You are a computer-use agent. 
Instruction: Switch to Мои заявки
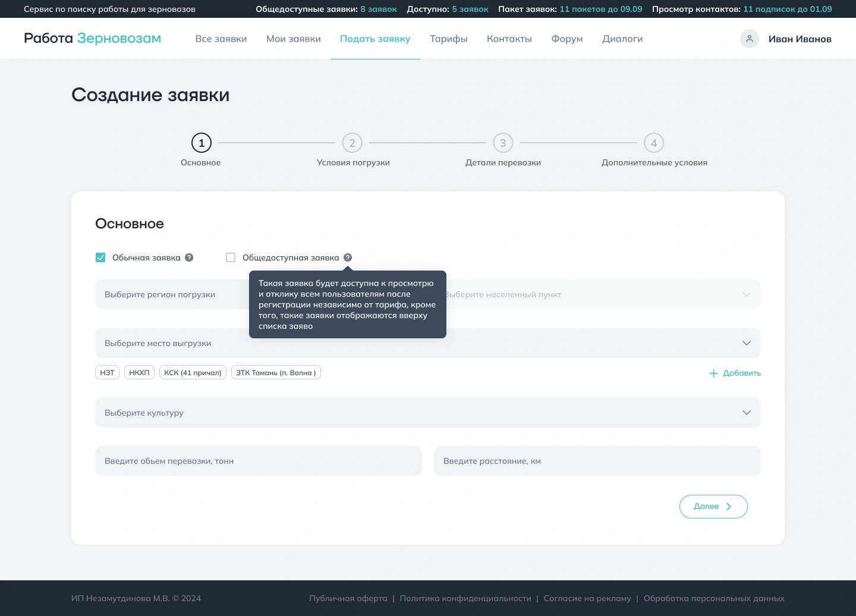(x=294, y=39)
